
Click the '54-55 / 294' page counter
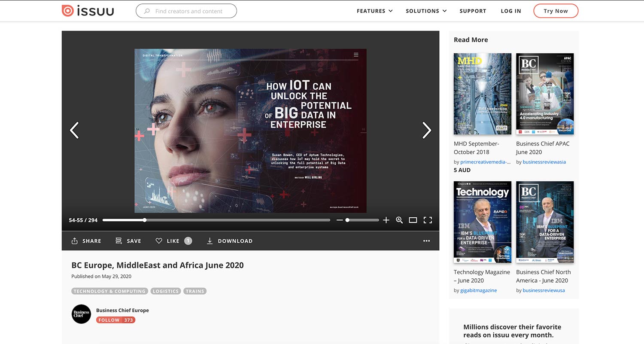[x=83, y=220]
